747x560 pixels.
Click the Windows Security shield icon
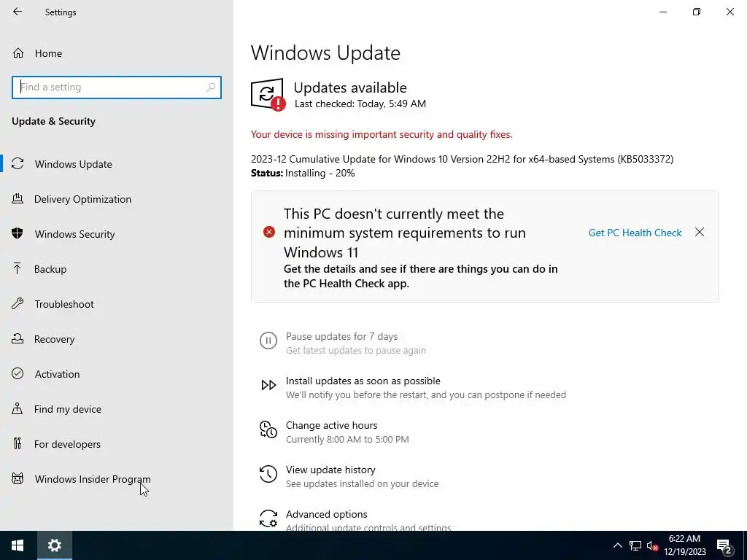pos(18,233)
